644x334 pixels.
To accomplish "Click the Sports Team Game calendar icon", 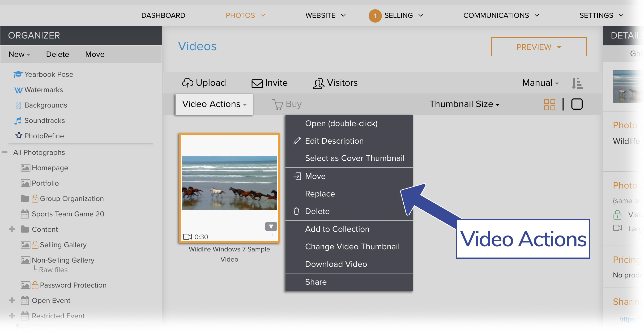I will click(25, 214).
